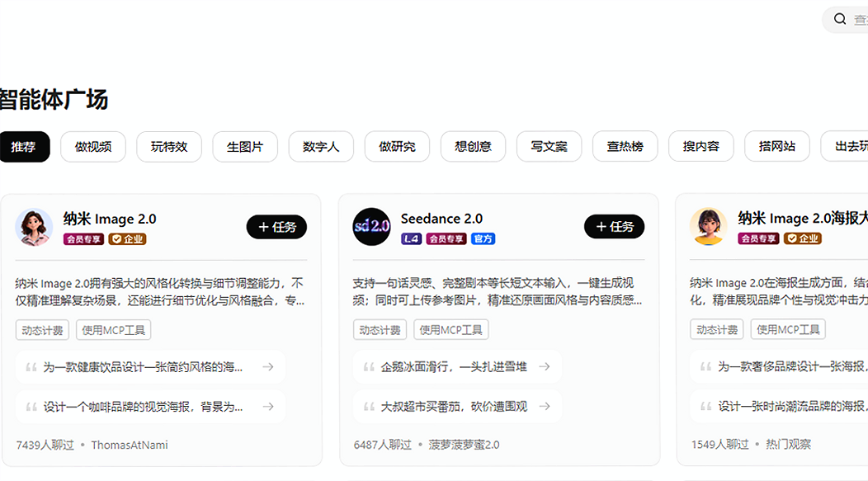Click arrow beside 企鹅冰面滑行 prompt

pos(545,366)
